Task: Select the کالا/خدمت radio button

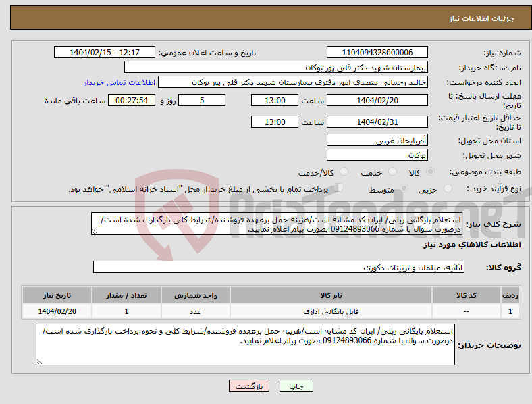Action: pyautogui.click(x=344, y=172)
